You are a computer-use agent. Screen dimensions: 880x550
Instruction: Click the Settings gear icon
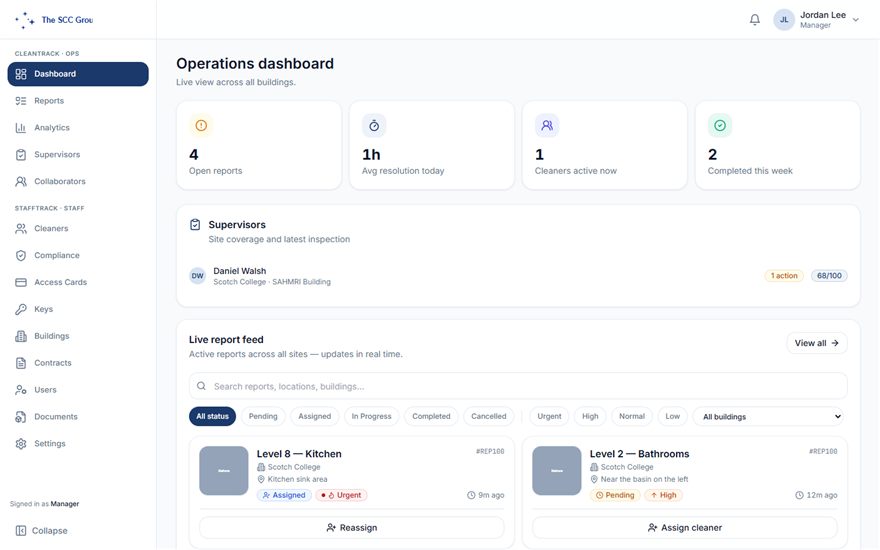pos(21,444)
